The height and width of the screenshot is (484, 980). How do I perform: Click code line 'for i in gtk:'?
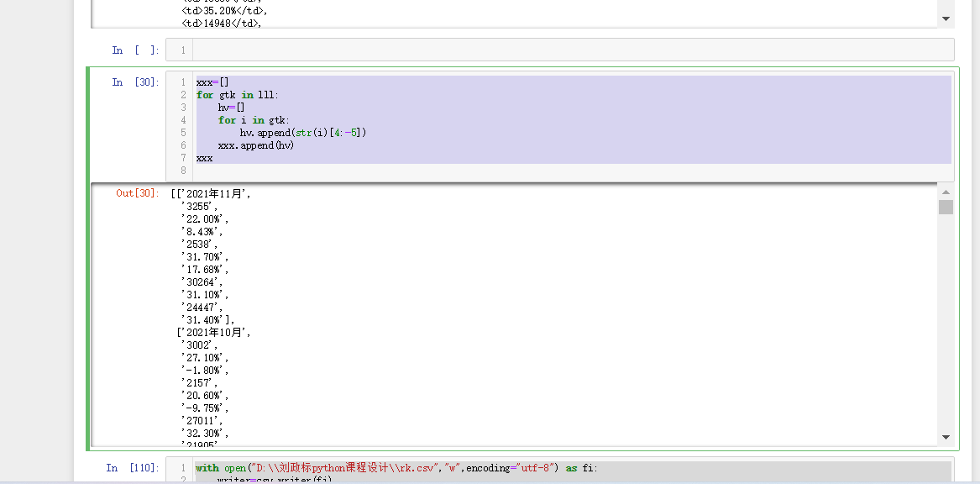254,120
